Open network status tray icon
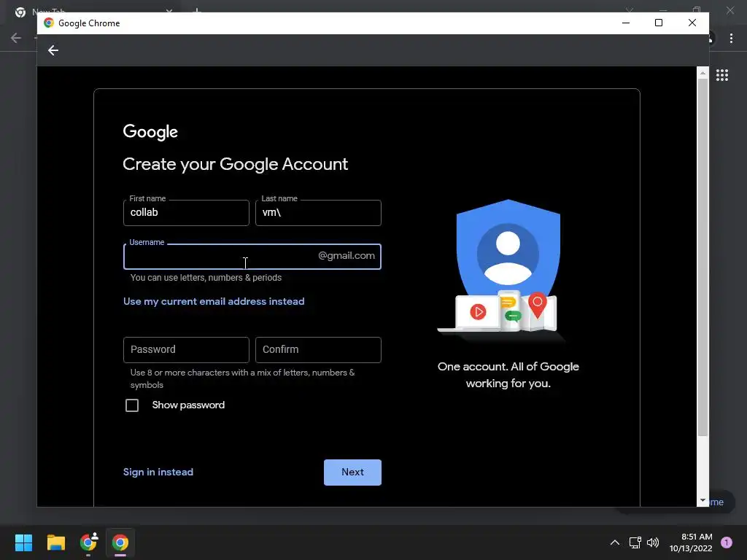This screenshot has width=747, height=560. pos(635,542)
